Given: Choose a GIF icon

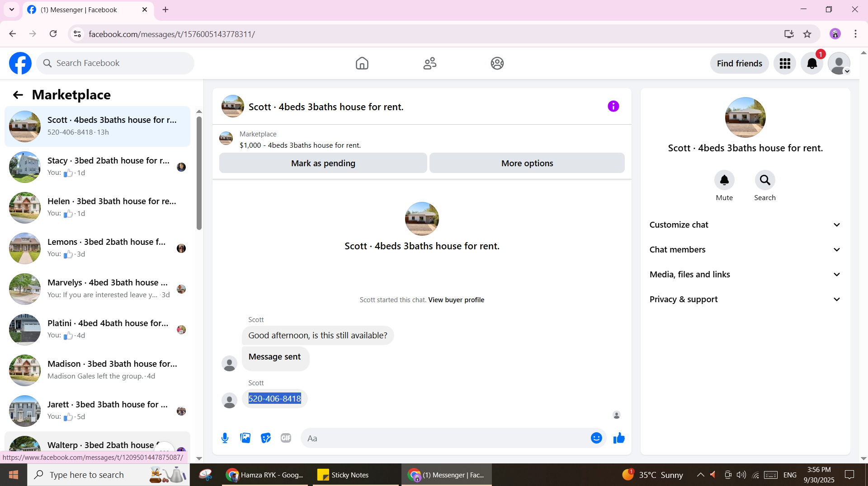Looking at the screenshot, I should click(x=286, y=438).
